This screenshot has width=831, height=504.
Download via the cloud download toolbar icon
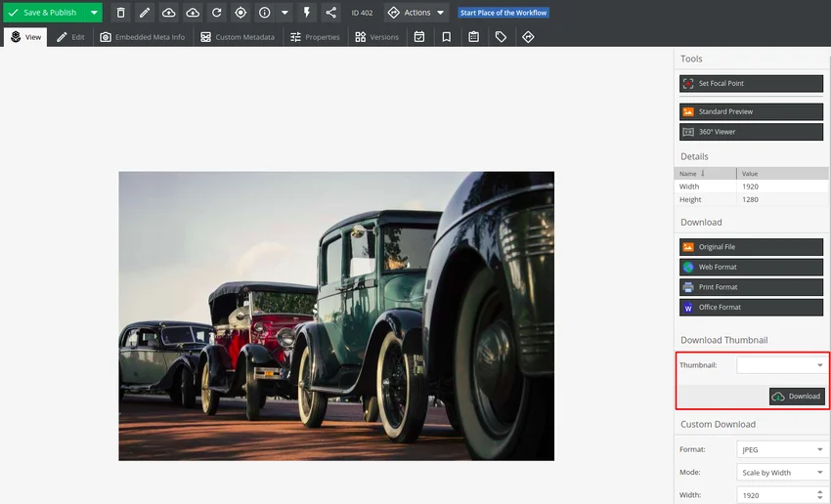193,12
